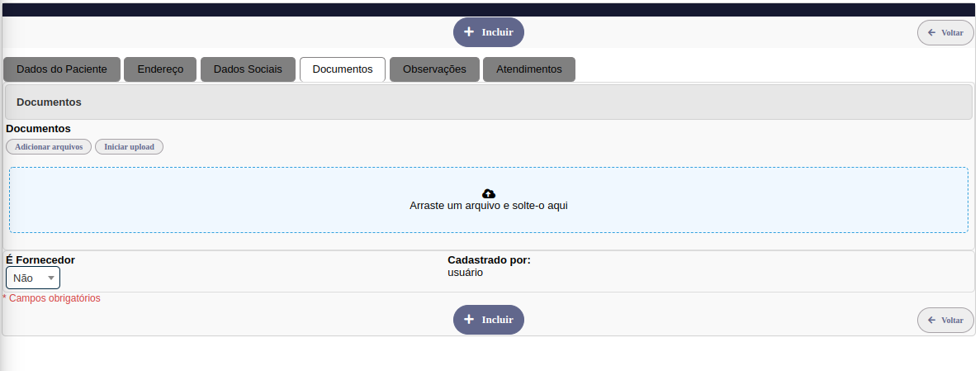980x371 pixels.
Task: Open the Observações tab
Action: (x=434, y=69)
